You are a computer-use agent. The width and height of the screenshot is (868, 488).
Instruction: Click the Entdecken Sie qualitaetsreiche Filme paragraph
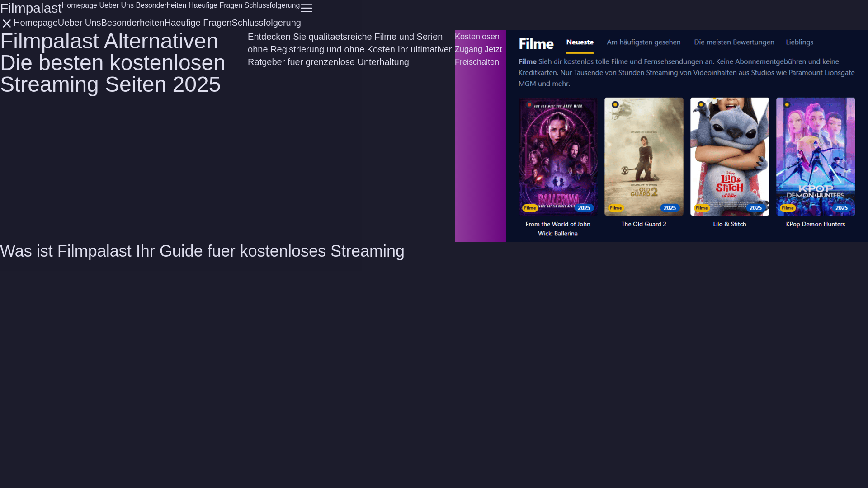pyautogui.click(x=349, y=49)
